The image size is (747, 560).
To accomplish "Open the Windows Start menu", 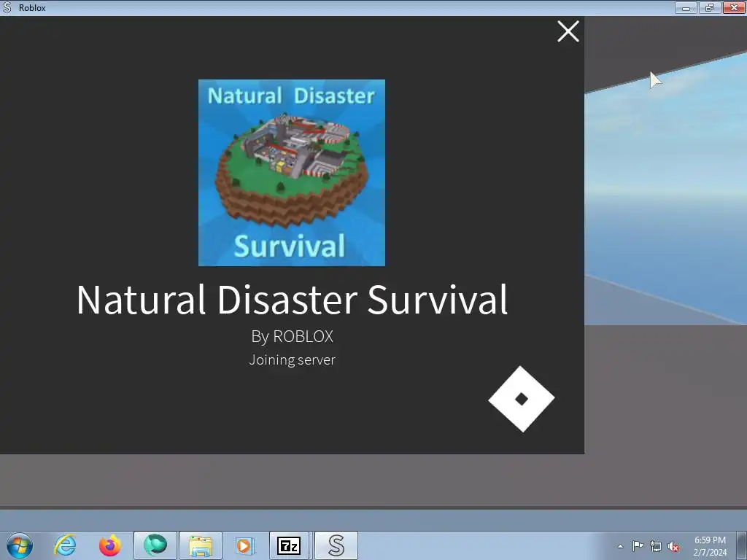I will [x=20, y=545].
